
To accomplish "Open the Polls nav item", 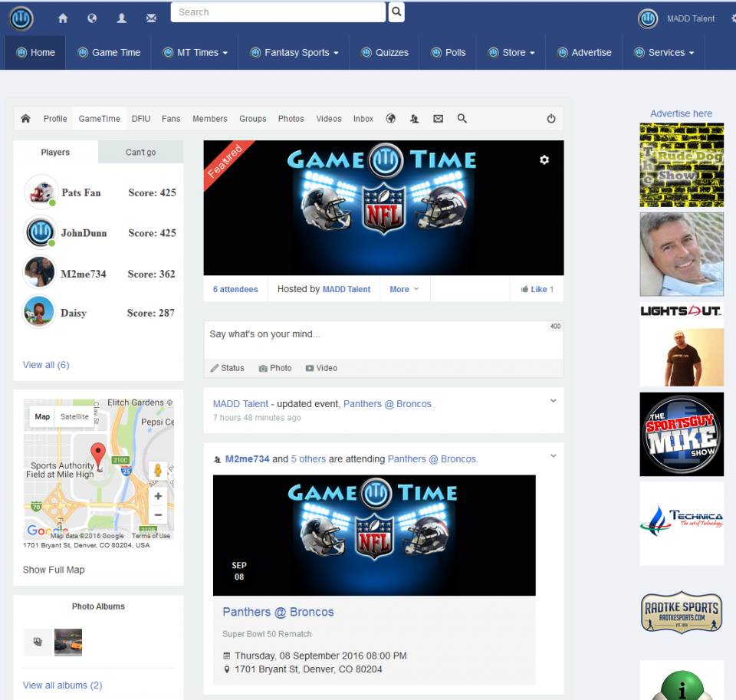I will 448,53.
